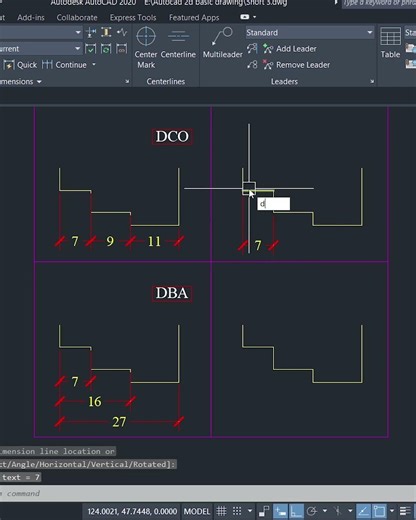
Task: Open Leaders panel dialog launcher arrow
Action: pyautogui.click(x=372, y=82)
